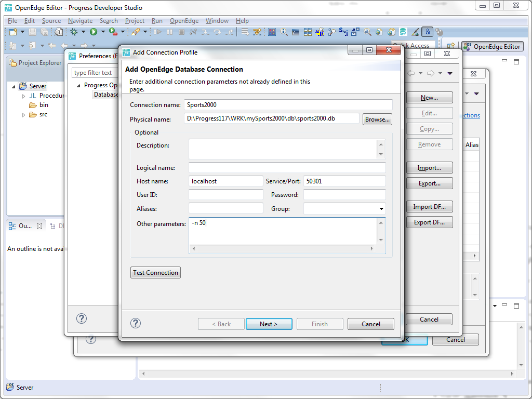
Task: Click the Resume debug icon
Action: tap(157, 32)
